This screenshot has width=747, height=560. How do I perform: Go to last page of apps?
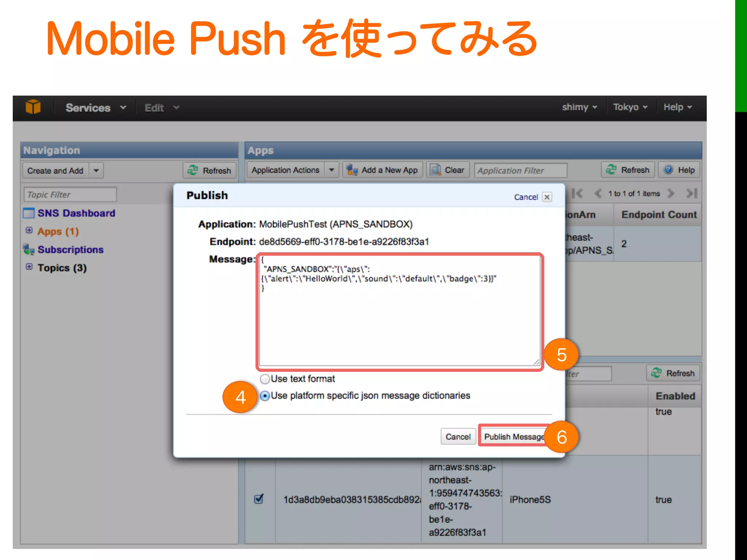pos(692,193)
